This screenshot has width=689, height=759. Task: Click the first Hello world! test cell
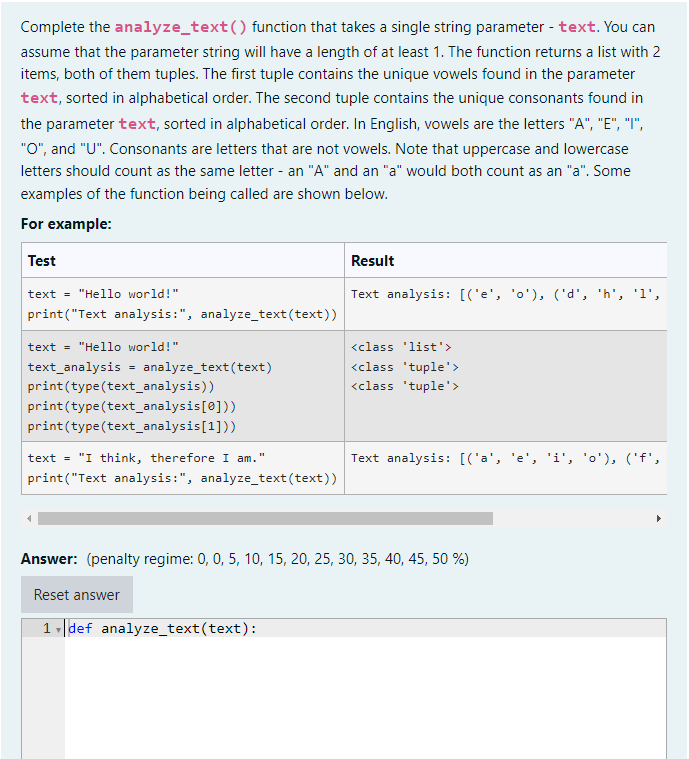(183, 304)
